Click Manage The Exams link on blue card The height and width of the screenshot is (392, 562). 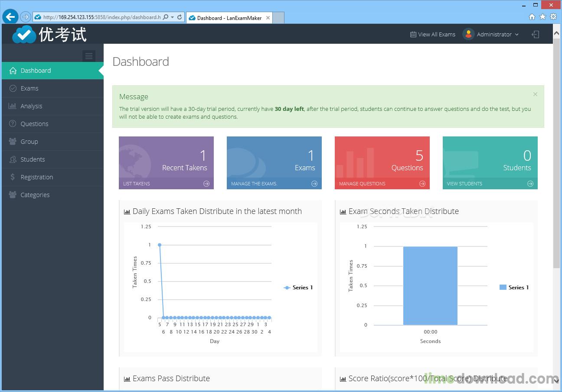coord(254,184)
